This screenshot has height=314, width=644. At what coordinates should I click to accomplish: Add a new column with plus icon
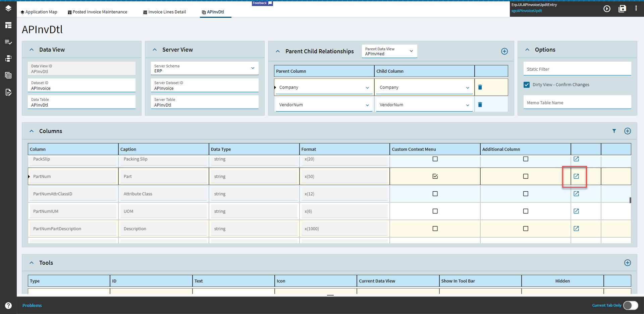[x=628, y=131]
